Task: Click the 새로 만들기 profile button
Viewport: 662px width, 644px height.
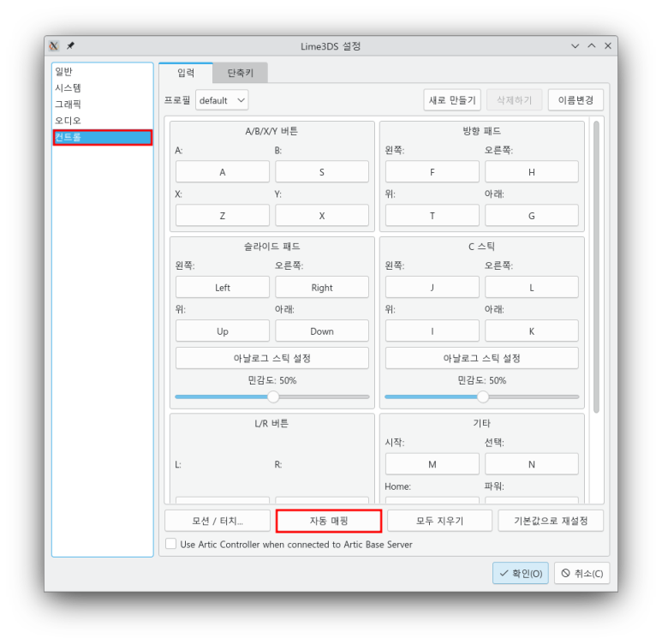Action: 452,100
